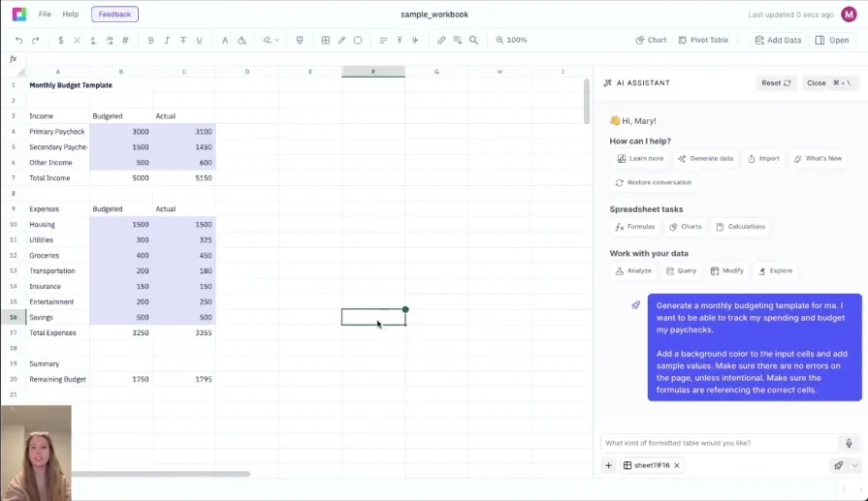Click the What's New chip

point(818,159)
